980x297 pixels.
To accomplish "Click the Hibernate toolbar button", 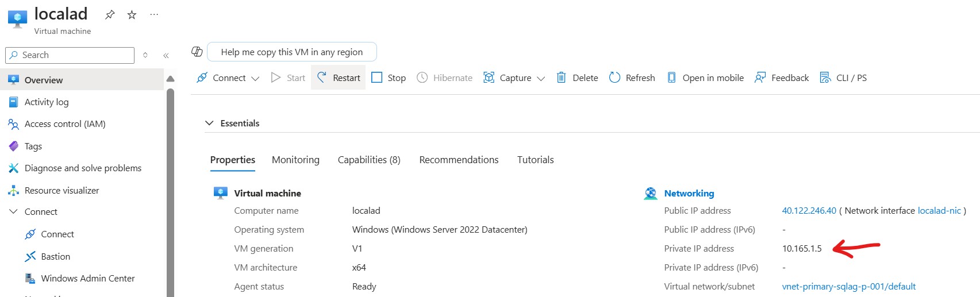I will click(444, 78).
